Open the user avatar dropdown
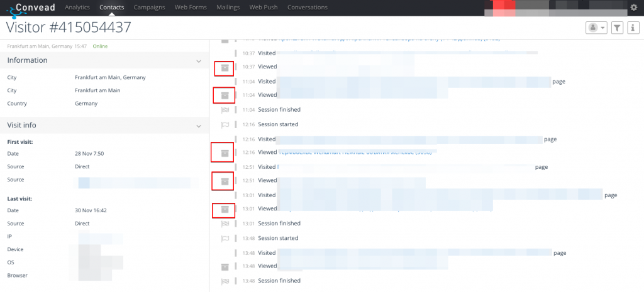Viewport: 644px width, 292px height. 596,28
